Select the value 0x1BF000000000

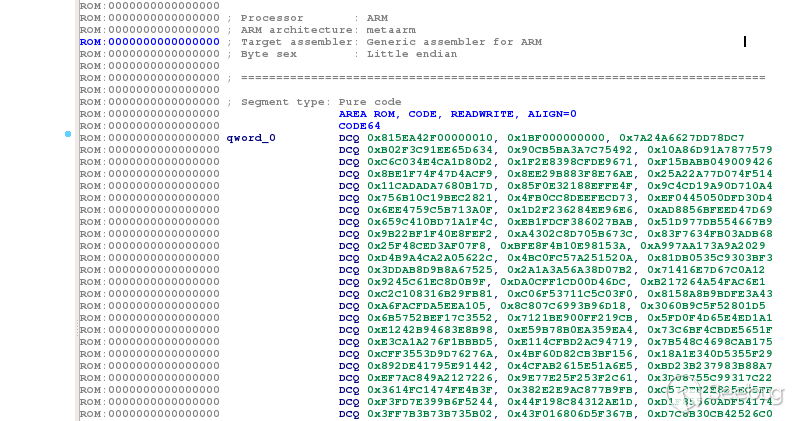coord(556,138)
